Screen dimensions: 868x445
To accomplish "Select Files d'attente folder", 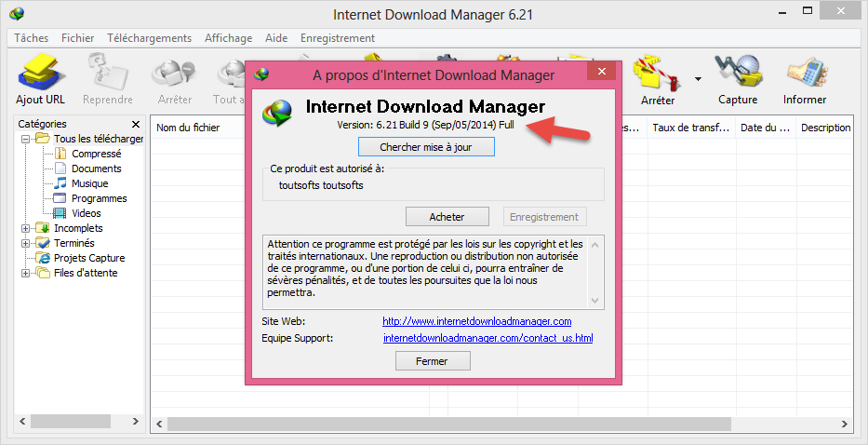I will coord(86,273).
